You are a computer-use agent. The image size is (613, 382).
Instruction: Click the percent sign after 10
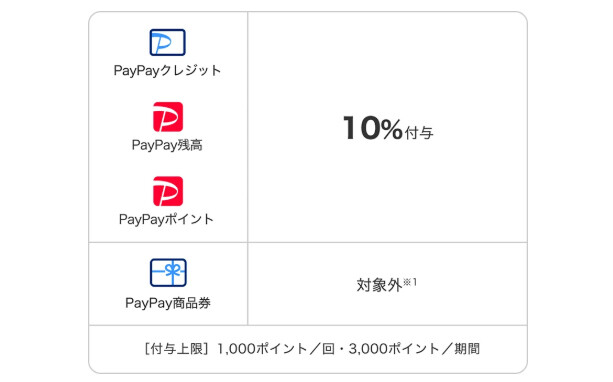[x=392, y=129]
